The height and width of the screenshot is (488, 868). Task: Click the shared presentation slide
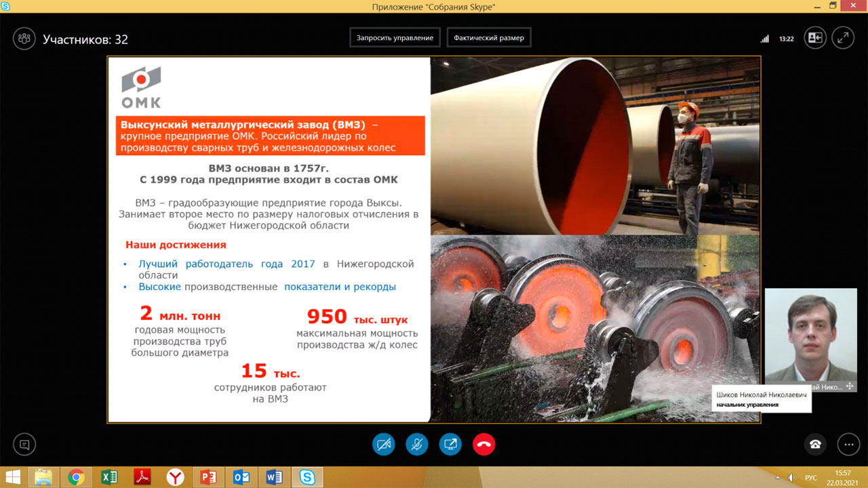[433, 239]
